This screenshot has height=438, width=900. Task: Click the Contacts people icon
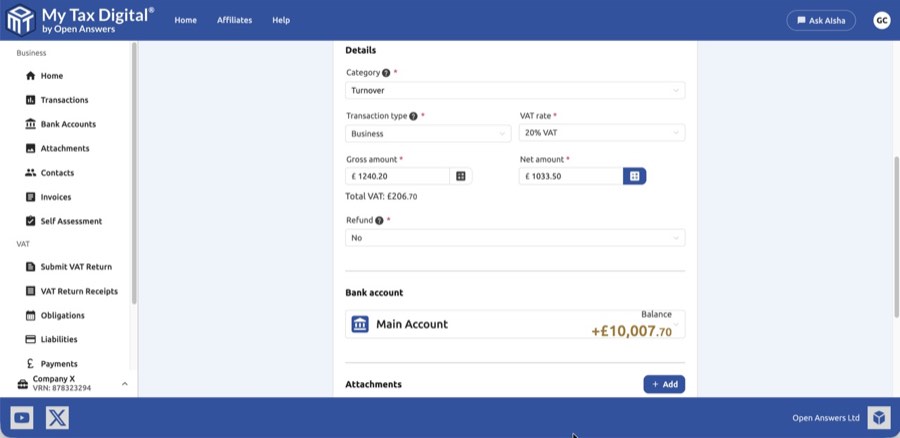[30, 173]
